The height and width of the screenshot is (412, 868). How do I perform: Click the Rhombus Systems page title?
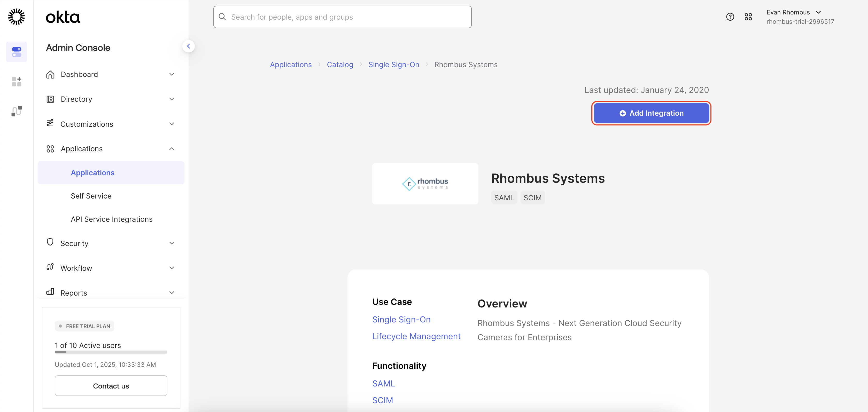pos(548,178)
